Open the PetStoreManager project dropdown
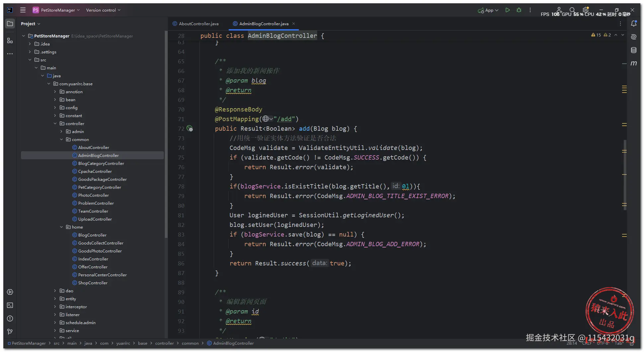Image resolution: width=644 pixels, height=352 pixels. pos(56,10)
